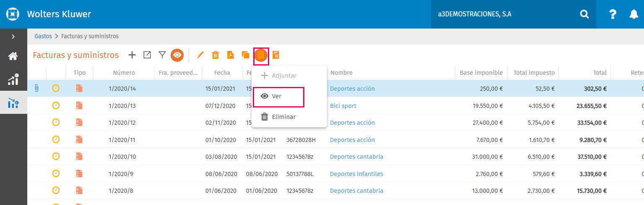The width and height of the screenshot is (644, 205).
Task: Expand the left sidebar with chevron
Action: pyautogui.click(x=13, y=37)
